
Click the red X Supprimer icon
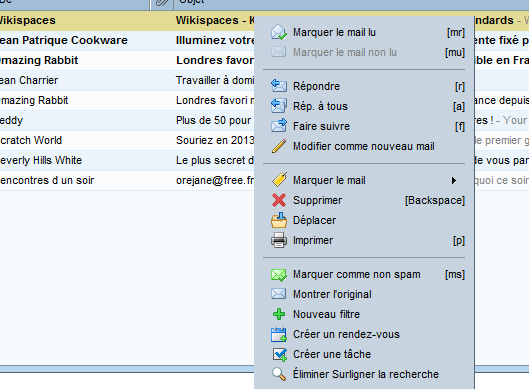pos(279,200)
